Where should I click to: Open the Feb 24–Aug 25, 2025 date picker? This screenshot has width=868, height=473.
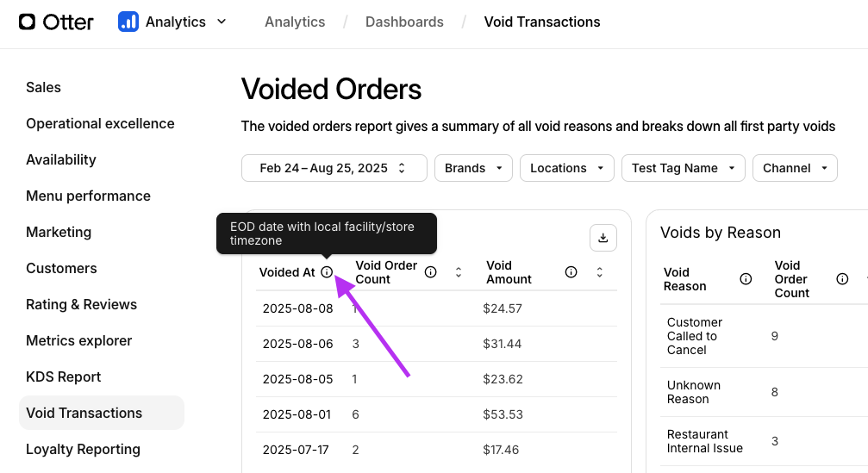(334, 168)
